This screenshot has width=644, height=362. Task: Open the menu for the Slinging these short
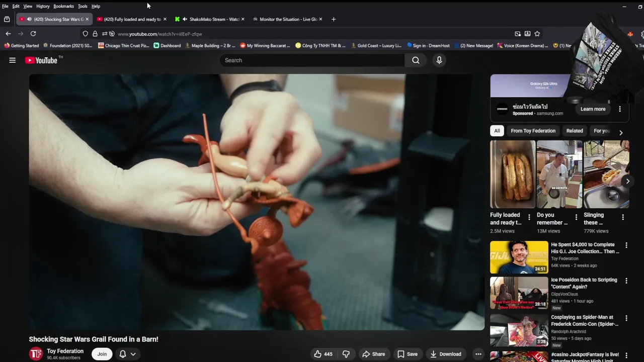click(623, 217)
